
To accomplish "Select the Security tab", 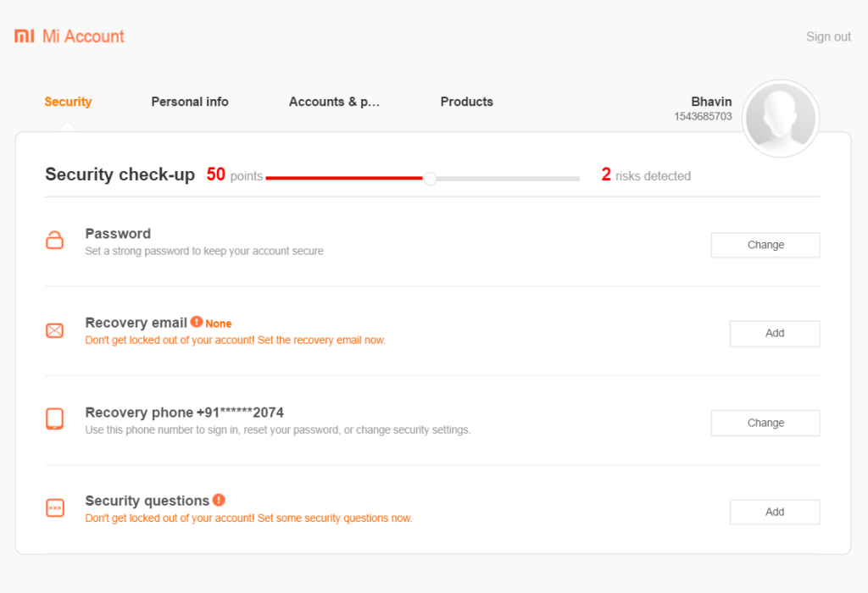I will [68, 102].
